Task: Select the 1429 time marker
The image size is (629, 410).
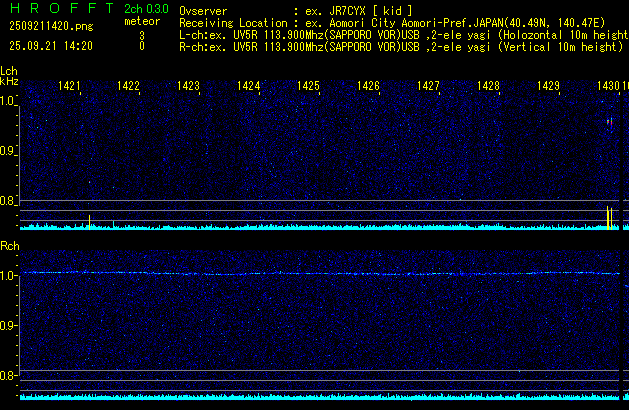Action: 548,87
